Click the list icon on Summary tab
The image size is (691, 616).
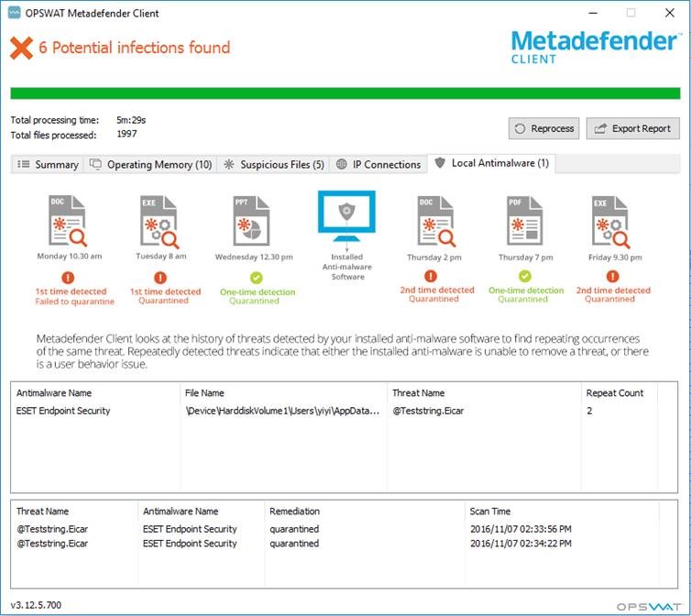click(23, 164)
